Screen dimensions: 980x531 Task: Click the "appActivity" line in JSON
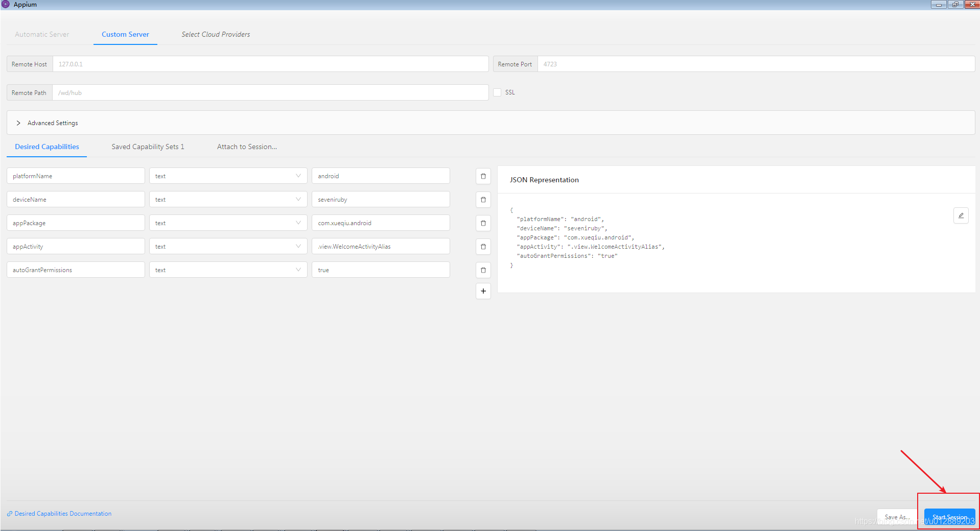click(591, 247)
